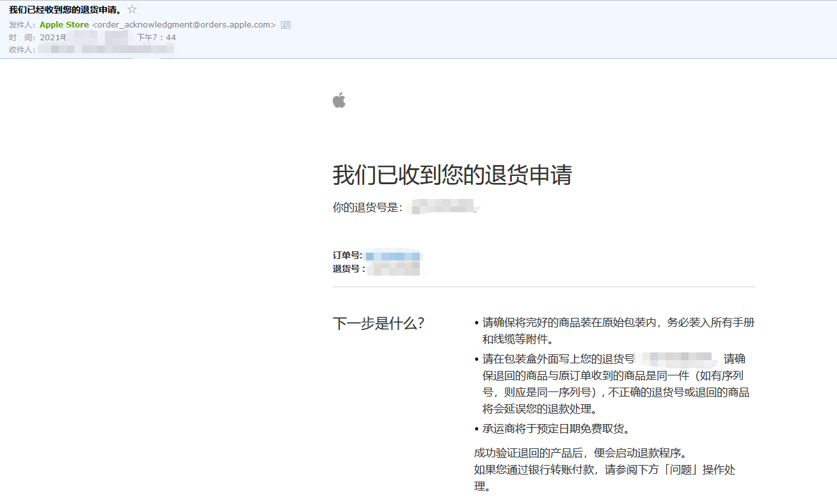Click the 收件人 recipient field
This screenshot has width=837, height=504.
point(20,49)
